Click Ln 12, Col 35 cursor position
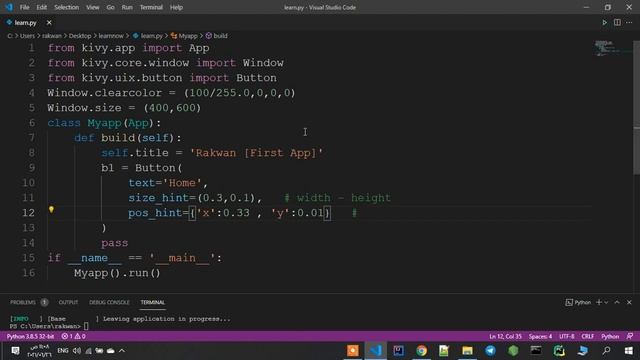 pos(505,336)
